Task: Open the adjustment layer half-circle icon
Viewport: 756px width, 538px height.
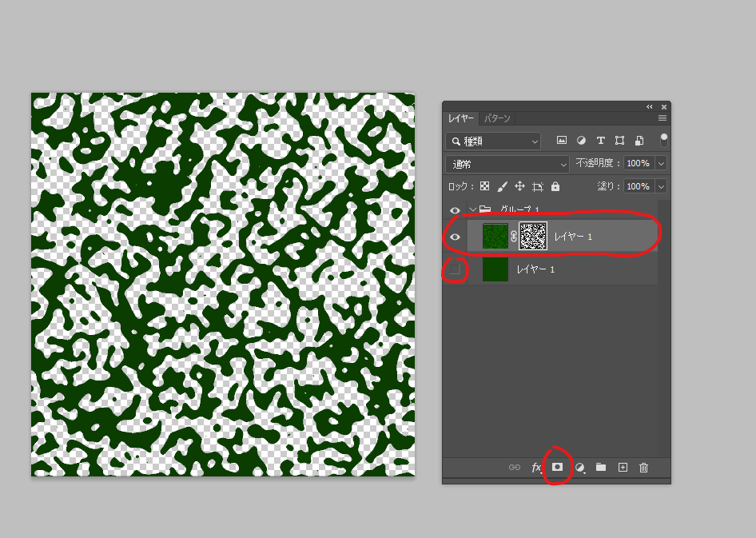Action: tap(580, 468)
